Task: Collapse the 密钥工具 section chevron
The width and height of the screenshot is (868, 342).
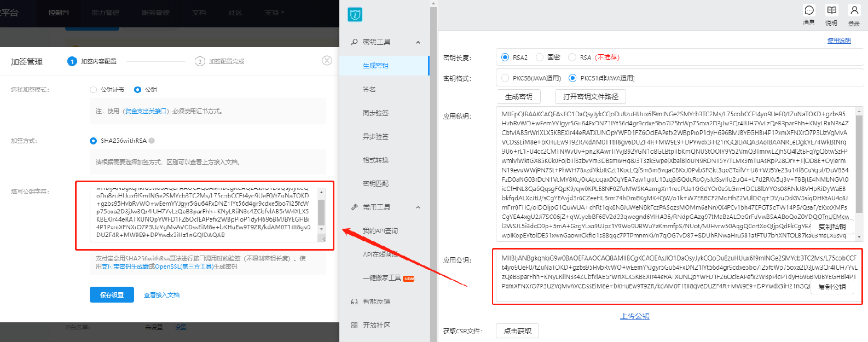Action: click(x=418, y=42)
